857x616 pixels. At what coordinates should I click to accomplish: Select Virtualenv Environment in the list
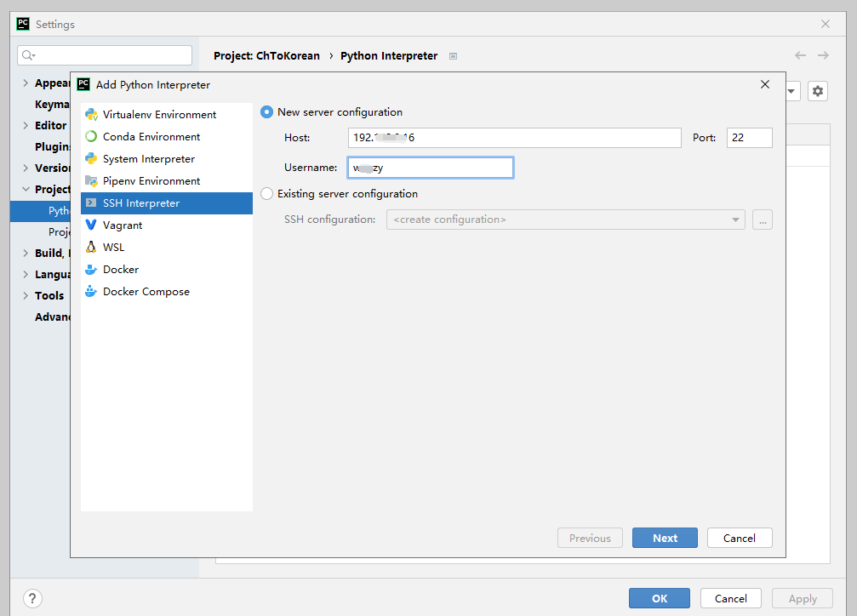167,115
